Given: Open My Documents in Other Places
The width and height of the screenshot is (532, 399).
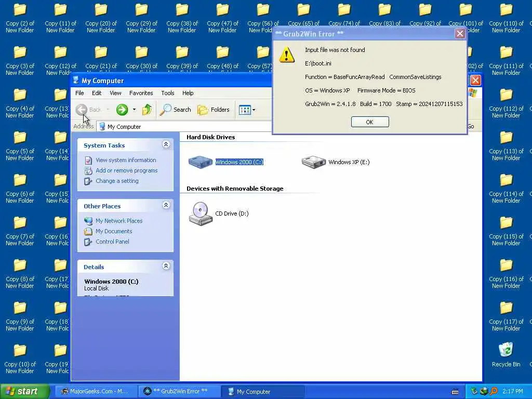Looking at the screenshot, I should pos(114,231).
